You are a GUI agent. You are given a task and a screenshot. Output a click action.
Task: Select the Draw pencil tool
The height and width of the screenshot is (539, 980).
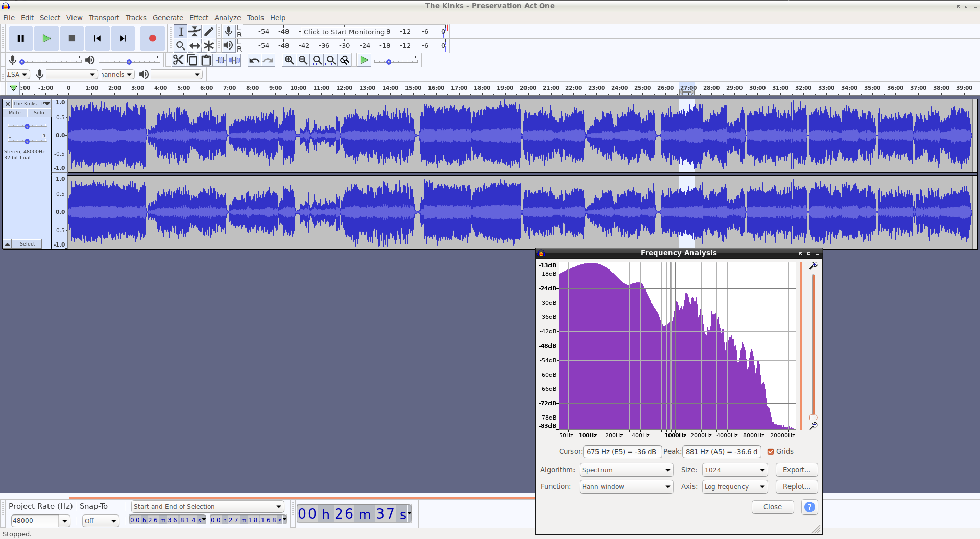coord(209,32)
